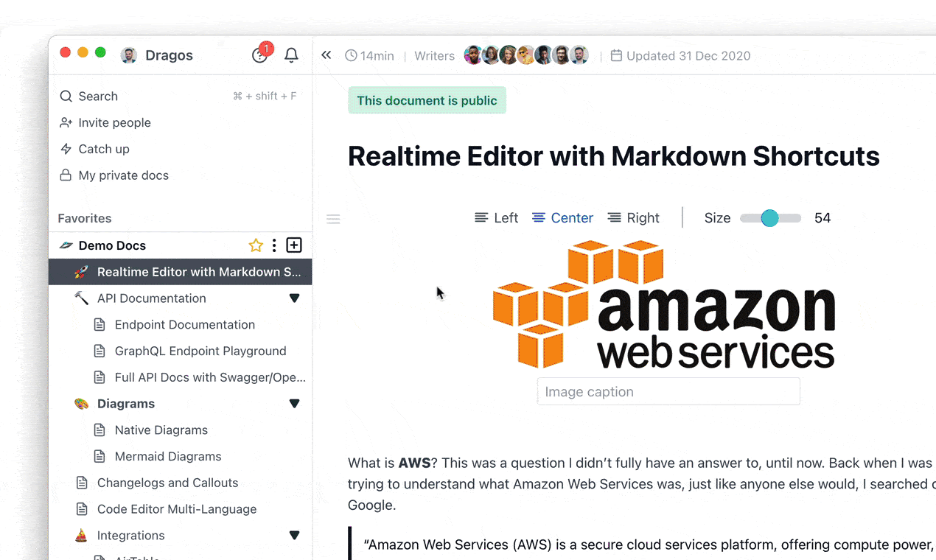Select Left image alignment
This screenshot has height=560, width=936.
[495, 217]
